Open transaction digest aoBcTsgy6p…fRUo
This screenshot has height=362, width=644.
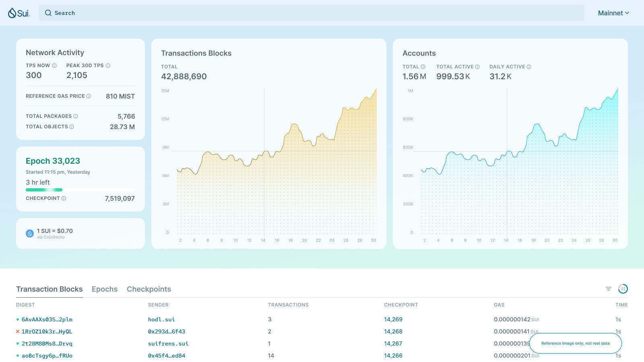click(47, 356)
